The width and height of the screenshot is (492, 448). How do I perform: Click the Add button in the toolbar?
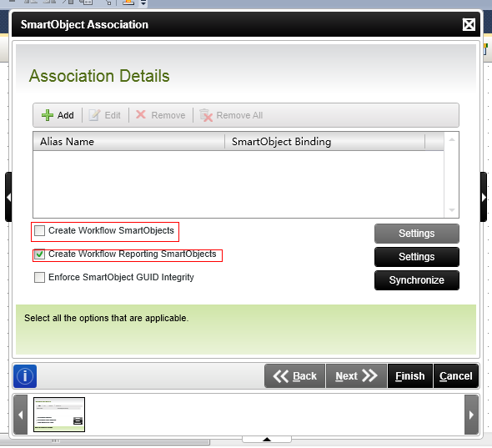point(58,115)
